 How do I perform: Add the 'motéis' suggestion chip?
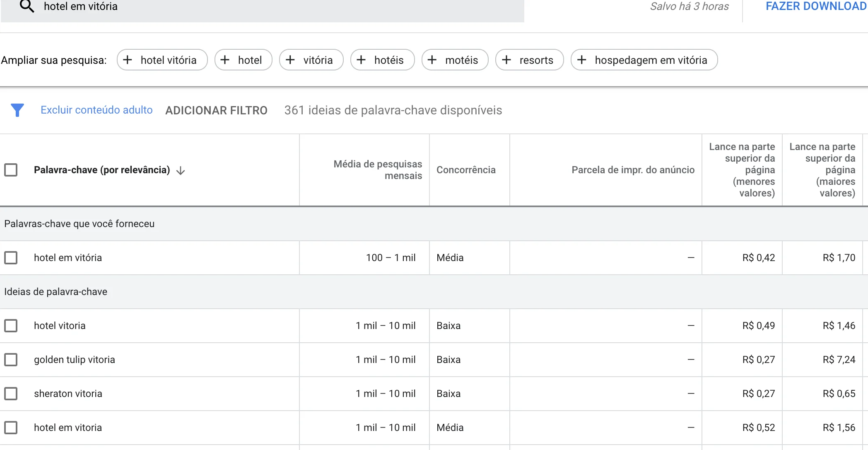pyautogui.click(x=455, y=60)
